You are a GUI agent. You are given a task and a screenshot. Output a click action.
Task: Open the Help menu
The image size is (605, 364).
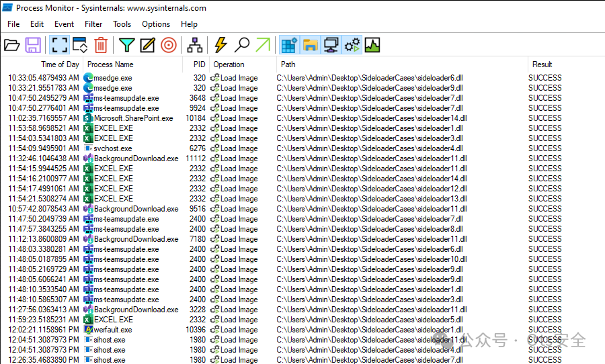[x=189, y=24]
